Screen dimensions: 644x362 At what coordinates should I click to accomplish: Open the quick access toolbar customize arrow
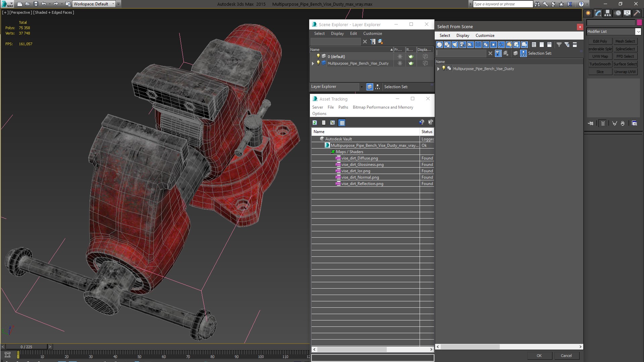(x=119, y=4)
